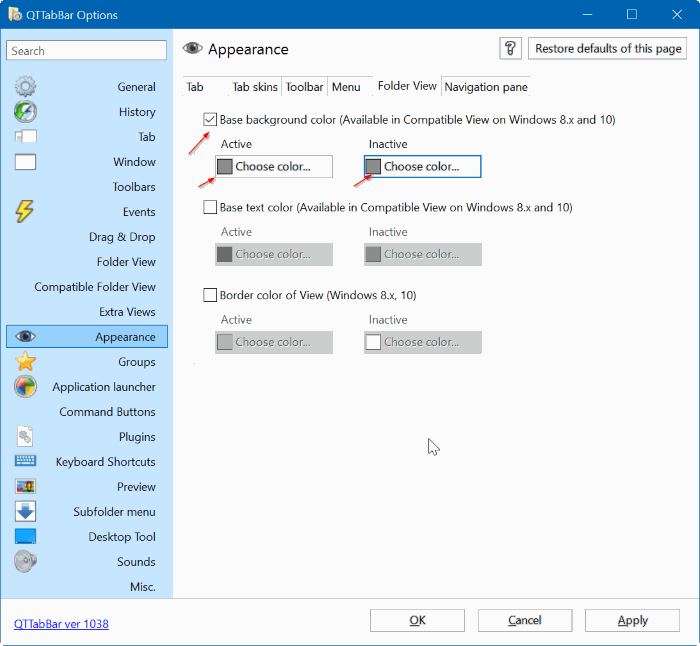Click the Desktop Tool blue icon

coord(25,536)
